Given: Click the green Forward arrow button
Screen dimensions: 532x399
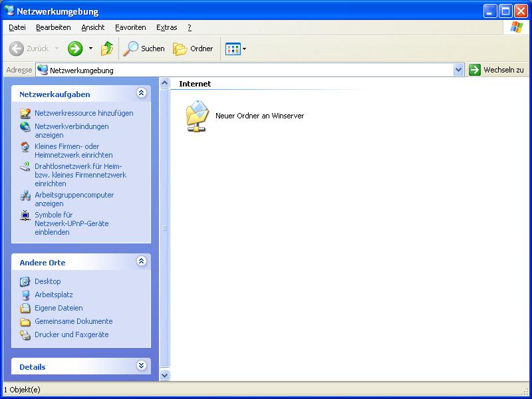Looking at the screenshot, I should [75, 49].
